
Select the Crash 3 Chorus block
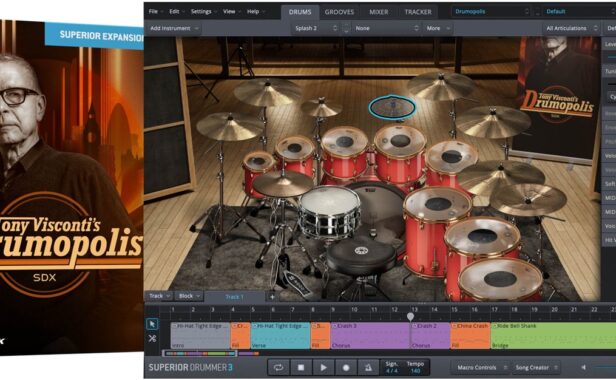pyautogui.click(x=370, y=336)
